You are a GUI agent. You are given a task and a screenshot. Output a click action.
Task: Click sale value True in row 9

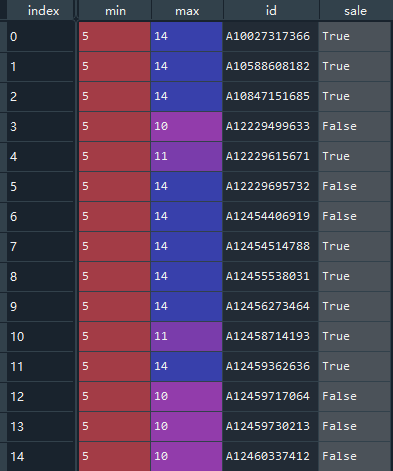point(354,306)
